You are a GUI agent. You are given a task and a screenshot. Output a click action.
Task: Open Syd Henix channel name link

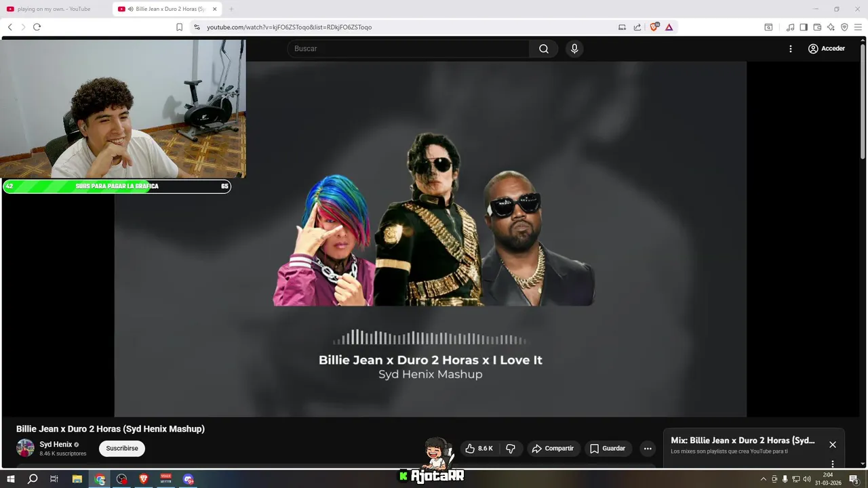56,445
